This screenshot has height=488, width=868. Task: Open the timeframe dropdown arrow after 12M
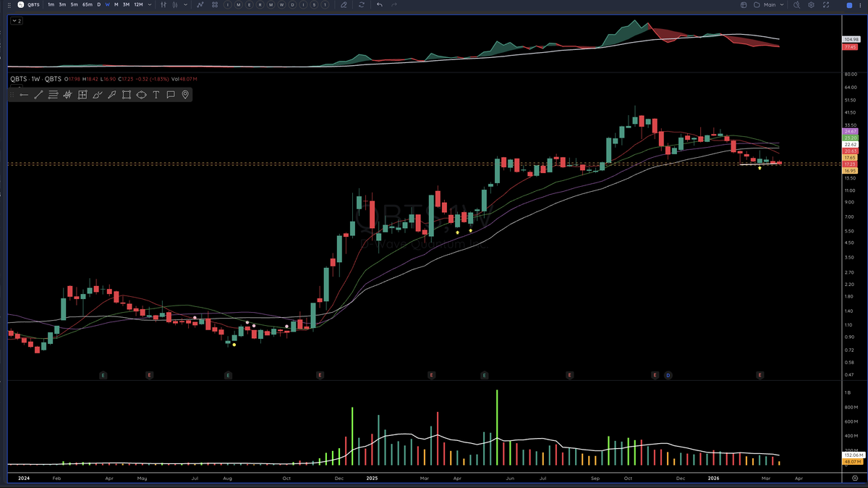(150, 5)
